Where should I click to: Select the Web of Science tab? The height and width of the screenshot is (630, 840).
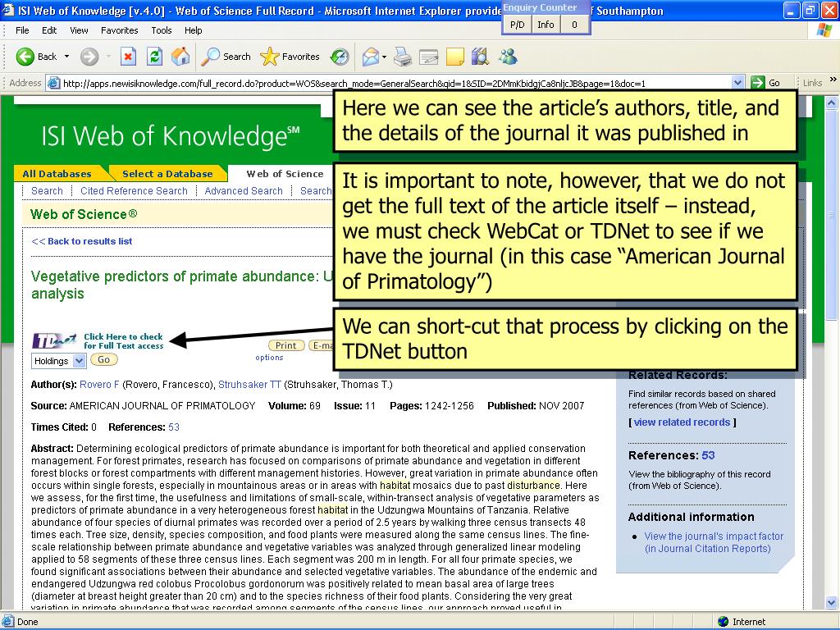[285, 174]
